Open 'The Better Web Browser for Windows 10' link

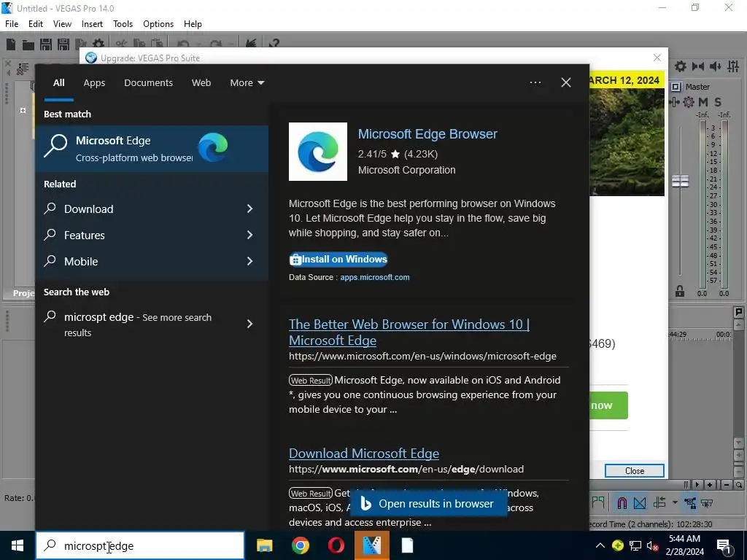[x=409, y=332]
